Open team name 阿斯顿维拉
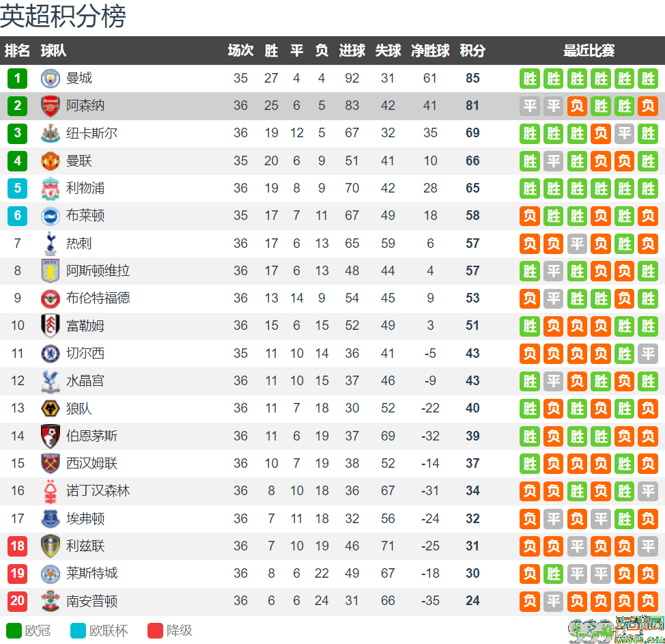 pos(98,270)
